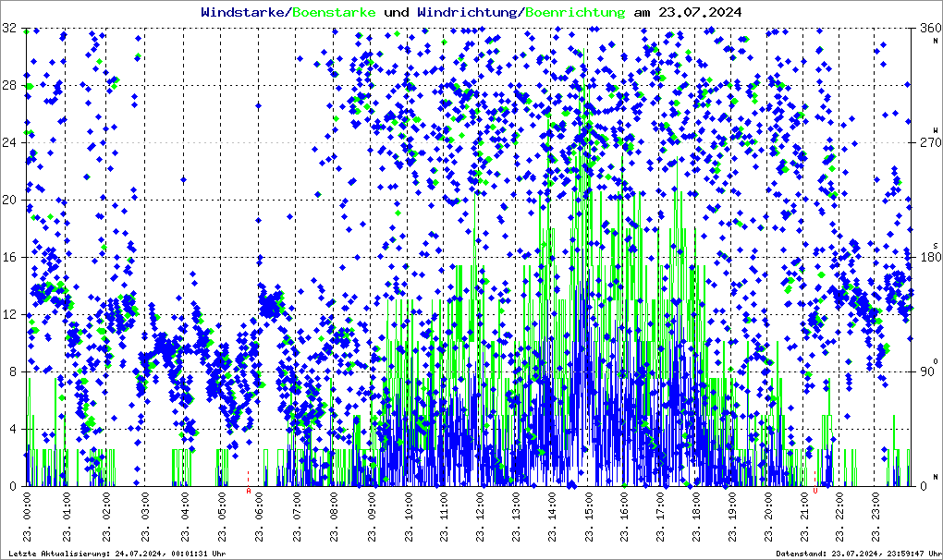The image size is (943, 560).
Task: Click the 13:00 time axis label
Action: click(x=517, y=517)
